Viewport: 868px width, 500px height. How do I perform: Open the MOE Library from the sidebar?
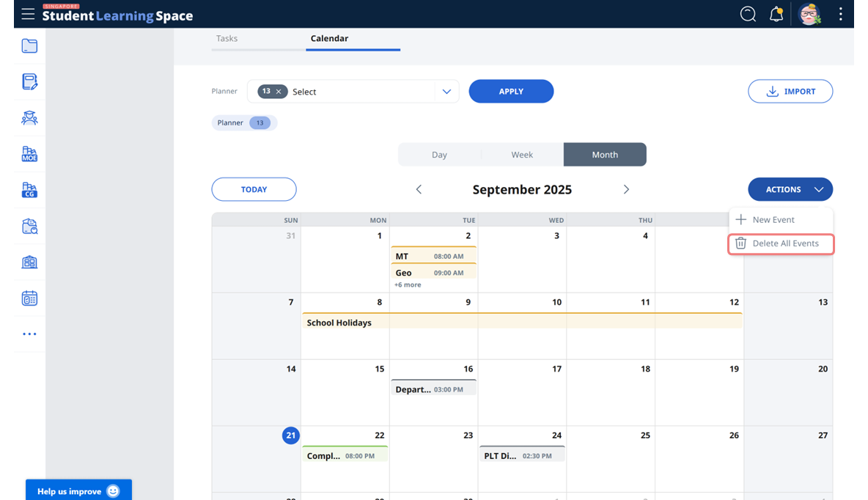coord(29,154)
